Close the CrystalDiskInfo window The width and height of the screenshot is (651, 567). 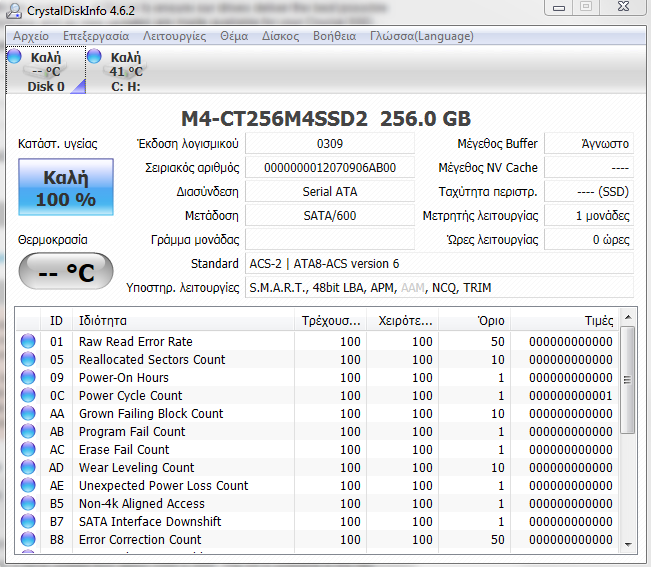[x=623, y=7]
